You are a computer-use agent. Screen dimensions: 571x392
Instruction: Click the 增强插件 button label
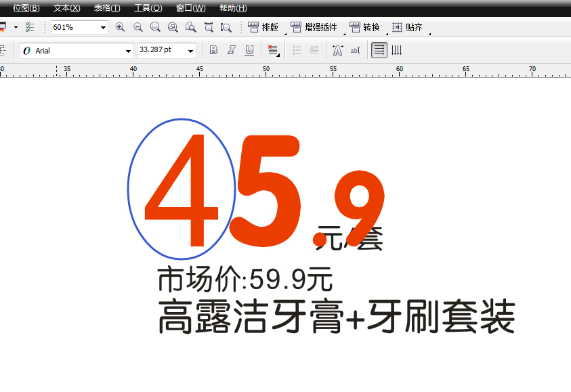pyautogui.click(x=320, y=27)
